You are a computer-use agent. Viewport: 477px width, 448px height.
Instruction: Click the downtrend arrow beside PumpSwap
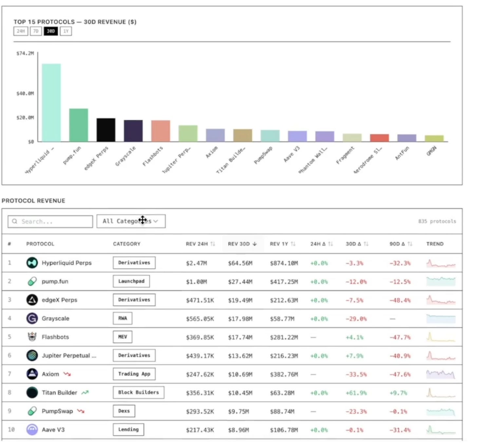click(81, 411)
